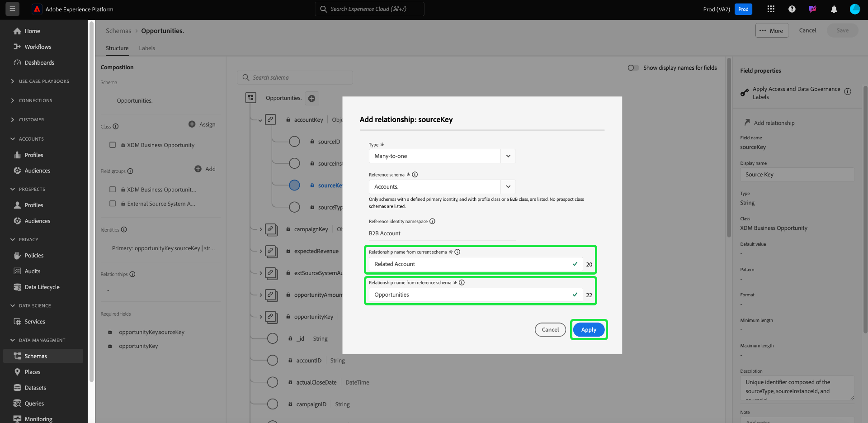Apply the relationship settings
The height and width of the screenshot is (423, 868).
click(x=589, y=330)
